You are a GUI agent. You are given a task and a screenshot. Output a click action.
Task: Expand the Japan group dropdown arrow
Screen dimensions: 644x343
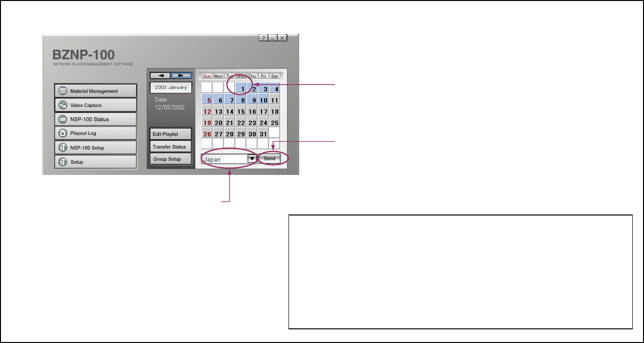[252, 159]
